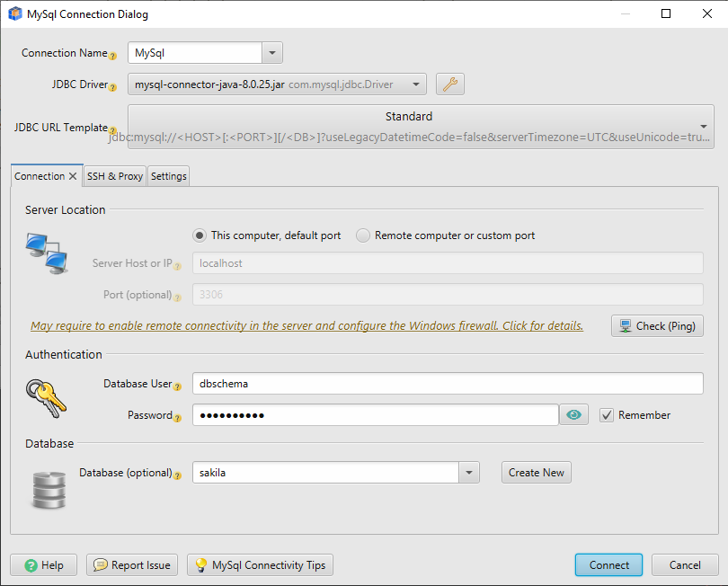This screenshot has width=728, height=586.
Task: Click the Server Host localhost field
Action: pyautogui.click(x=448, y=263)
